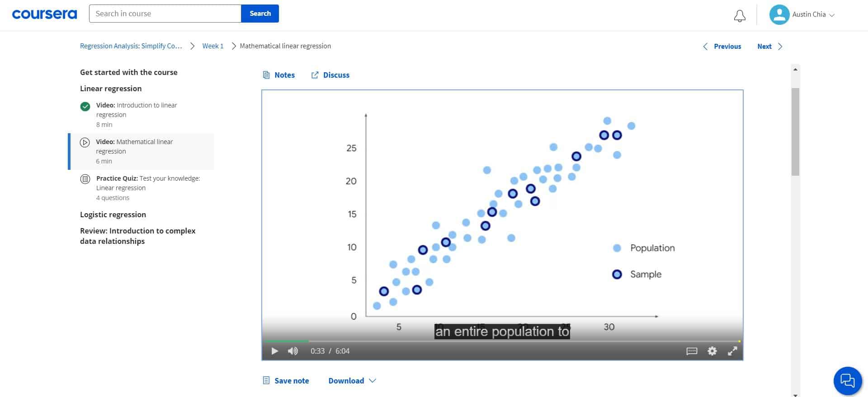Mark the completed Introduction to linear regression video
Screen dimensions: 868x397
tap(85, 107)
